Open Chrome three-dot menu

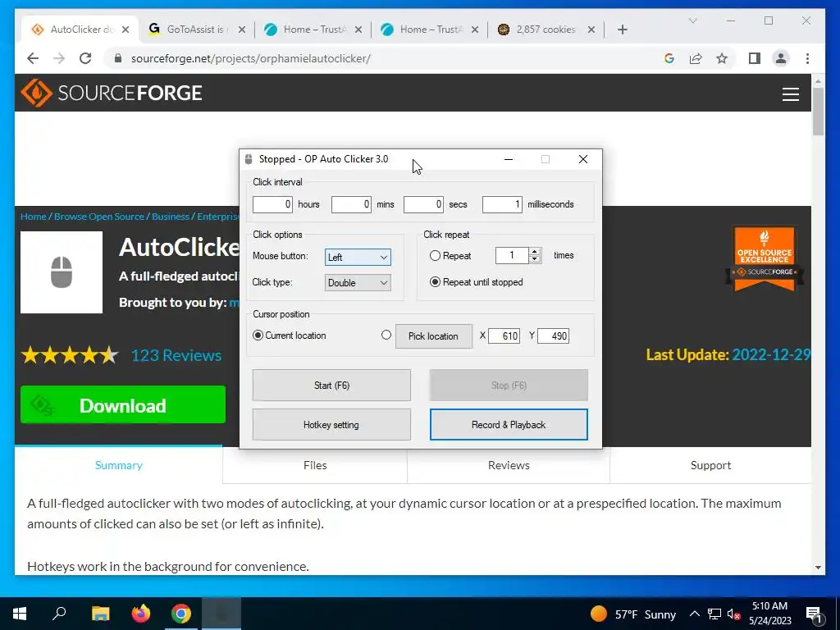pyautogui.click(x=807, y=58)
